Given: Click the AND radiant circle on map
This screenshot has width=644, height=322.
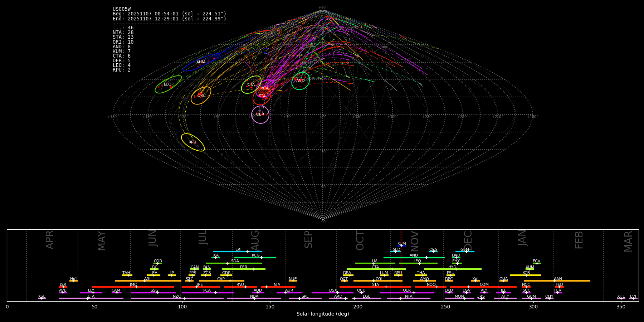Looking at the screenshot, I should [x=301, y=81].
